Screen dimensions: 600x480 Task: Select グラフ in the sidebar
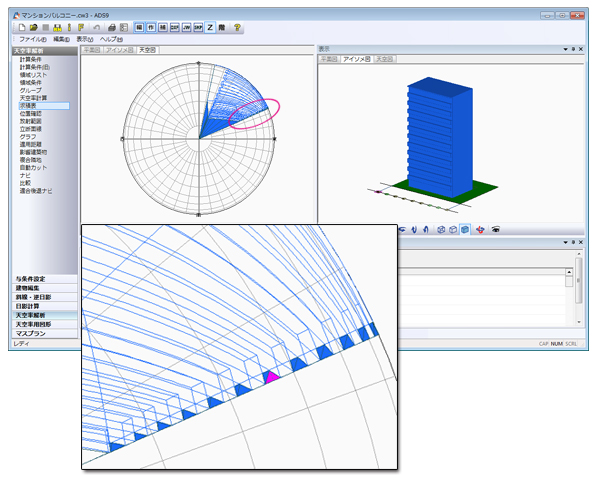(x=28, y=137)
